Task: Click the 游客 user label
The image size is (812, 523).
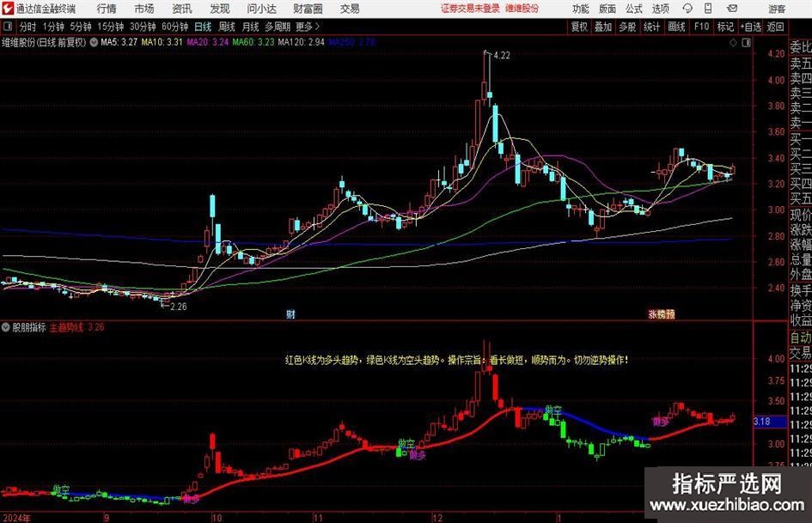Action: pyautogui.click(x=777, y=9)
